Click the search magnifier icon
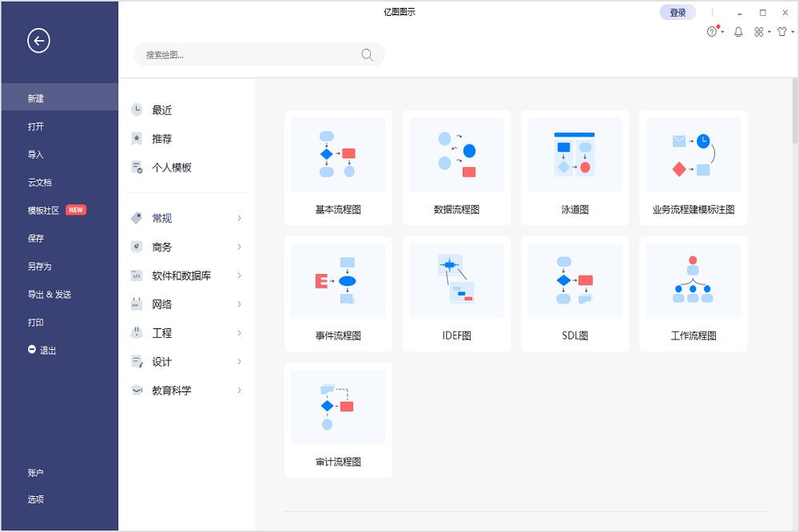 coord(367,54)
